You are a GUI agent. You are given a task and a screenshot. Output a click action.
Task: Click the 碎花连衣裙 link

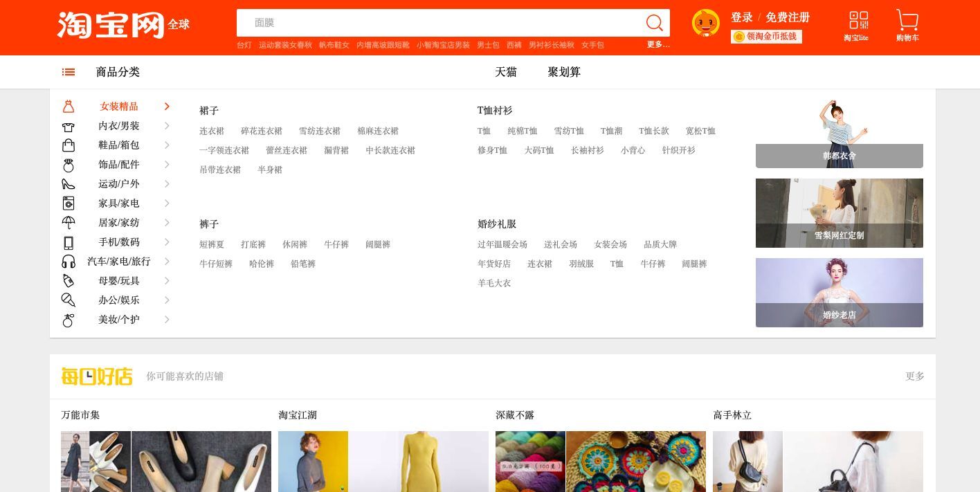(x=262, y=131)
